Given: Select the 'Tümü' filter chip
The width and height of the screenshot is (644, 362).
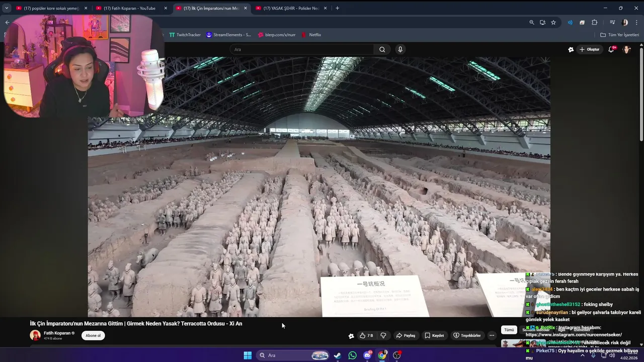Looking at the screenshot, I should [x=509, y=330].
